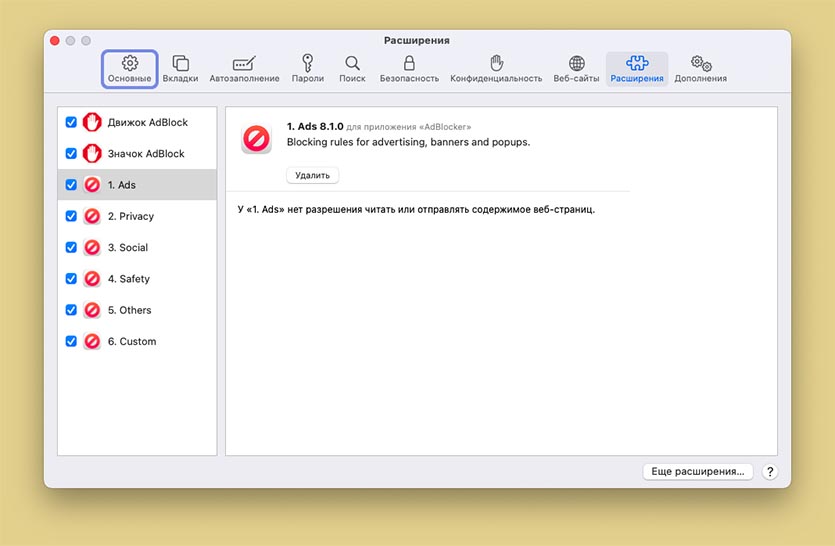The image size is (835, 546).
Task: Disable the Движок AdBlock checkbox
Action: pos(71,122)
